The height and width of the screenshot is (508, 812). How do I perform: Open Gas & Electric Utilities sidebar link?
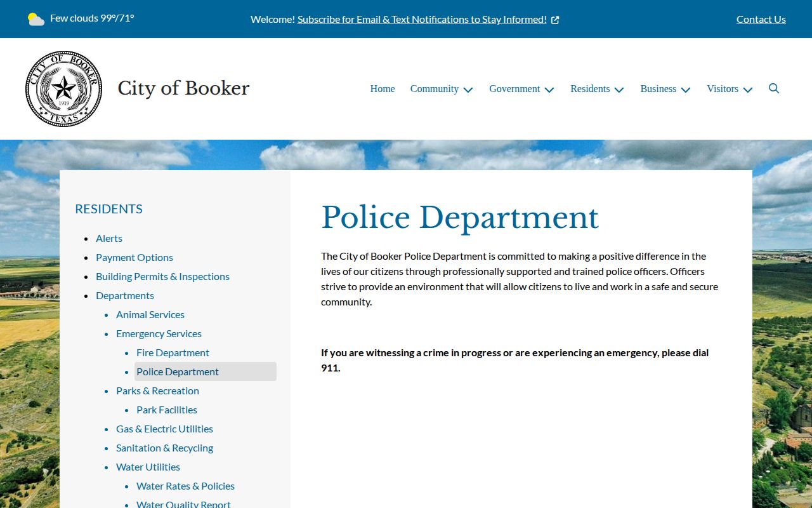click(164, 429)
